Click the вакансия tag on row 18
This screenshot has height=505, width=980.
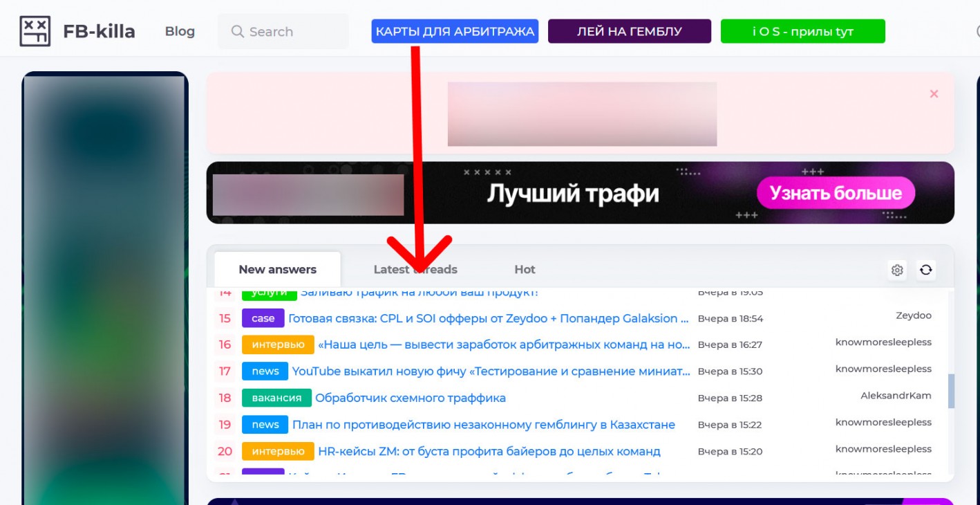point(276,398)
